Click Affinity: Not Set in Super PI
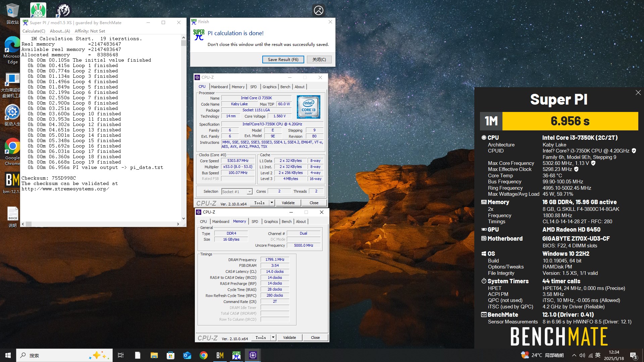644x362 pixels. click(90, 31)
